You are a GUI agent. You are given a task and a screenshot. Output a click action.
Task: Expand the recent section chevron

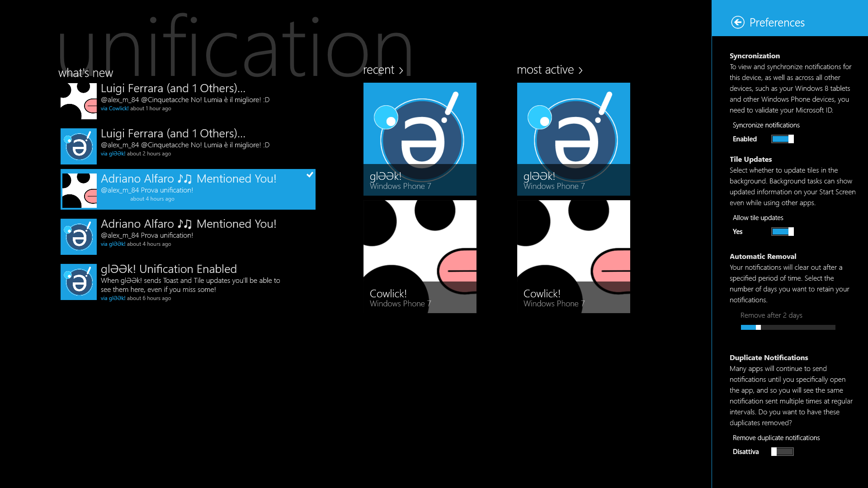401,70
